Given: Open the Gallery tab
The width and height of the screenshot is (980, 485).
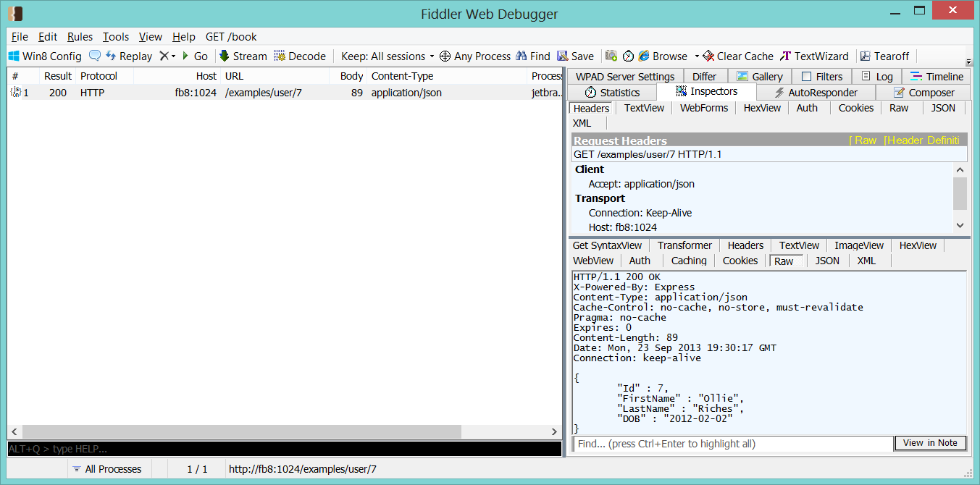Looking at the screenshot, I should [759, 77].
